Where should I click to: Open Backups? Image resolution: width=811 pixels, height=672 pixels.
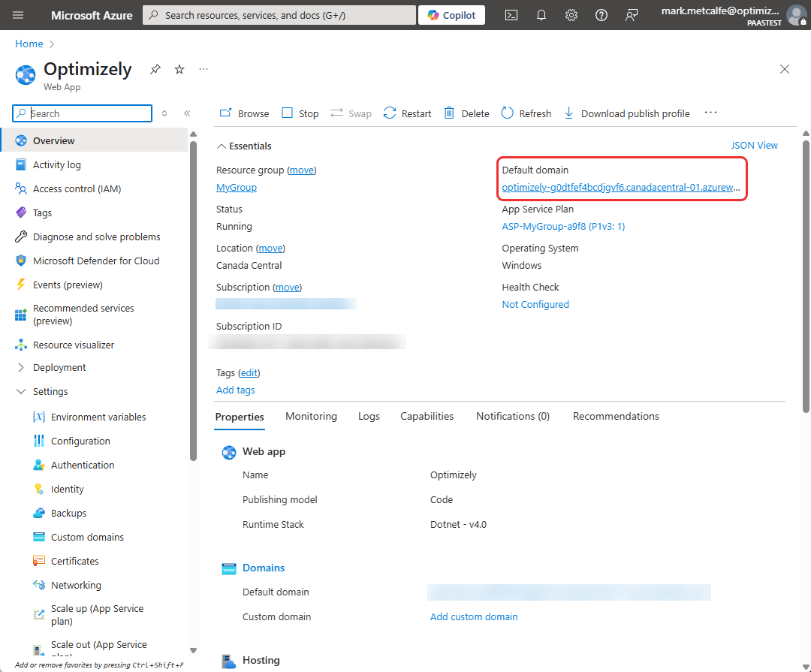click(69, 513)
